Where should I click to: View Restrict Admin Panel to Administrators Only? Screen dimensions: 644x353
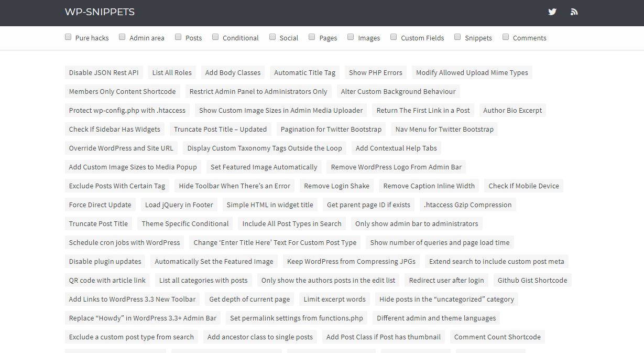[x=258, y=91]
